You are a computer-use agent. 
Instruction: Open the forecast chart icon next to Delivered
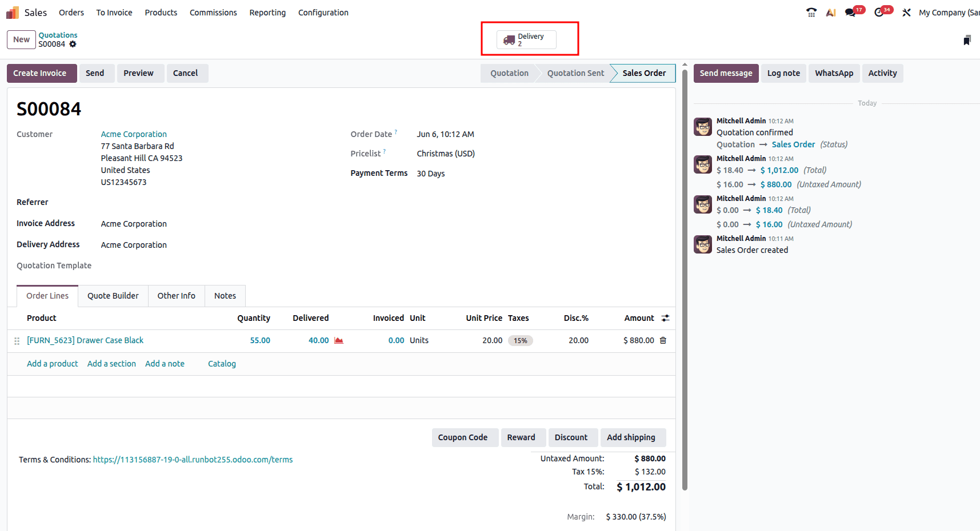coord(339,340)
